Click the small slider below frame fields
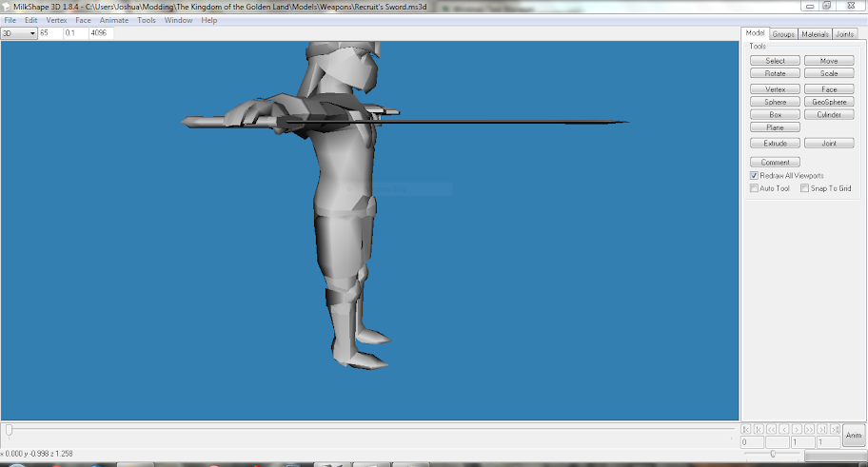This screenshot has height=467, width=868. coord(773,454)
